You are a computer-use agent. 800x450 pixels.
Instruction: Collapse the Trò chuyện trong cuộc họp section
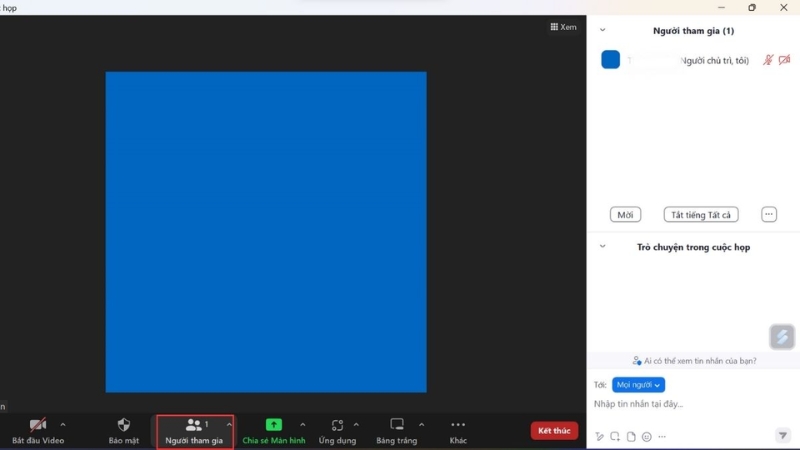pyautogui.click(x=602, y=246)
